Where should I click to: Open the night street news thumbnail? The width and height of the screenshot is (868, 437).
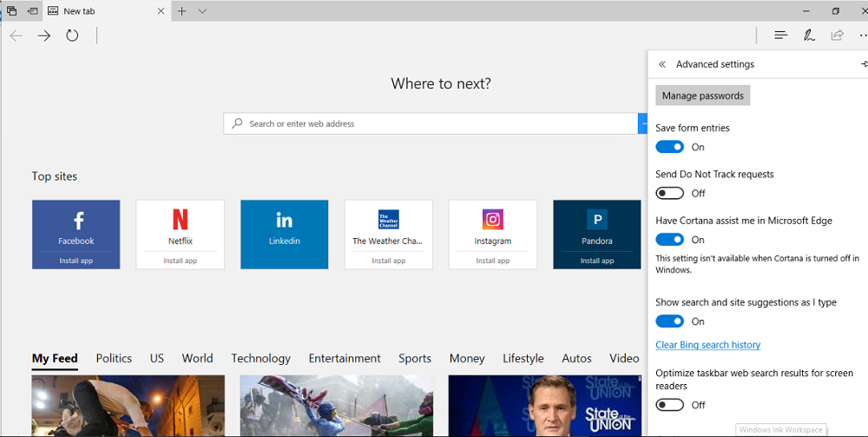click(x=128, y=406)
